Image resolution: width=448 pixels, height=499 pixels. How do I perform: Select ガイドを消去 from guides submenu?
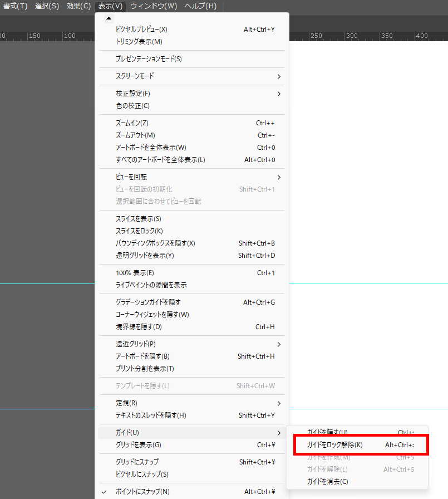(327, 482)
